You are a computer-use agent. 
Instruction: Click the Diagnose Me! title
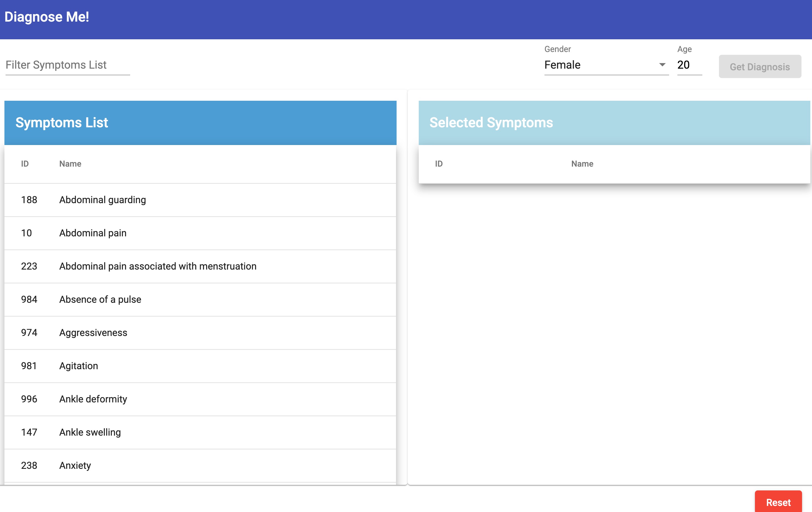pos(47,17)
